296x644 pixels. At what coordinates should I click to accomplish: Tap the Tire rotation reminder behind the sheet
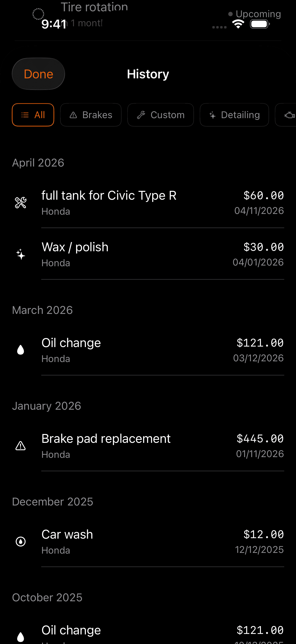[94, 7]
